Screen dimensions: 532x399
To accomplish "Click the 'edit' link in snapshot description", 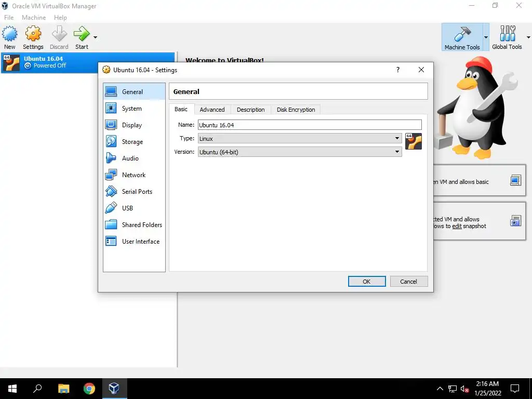I will pos(457,227).
